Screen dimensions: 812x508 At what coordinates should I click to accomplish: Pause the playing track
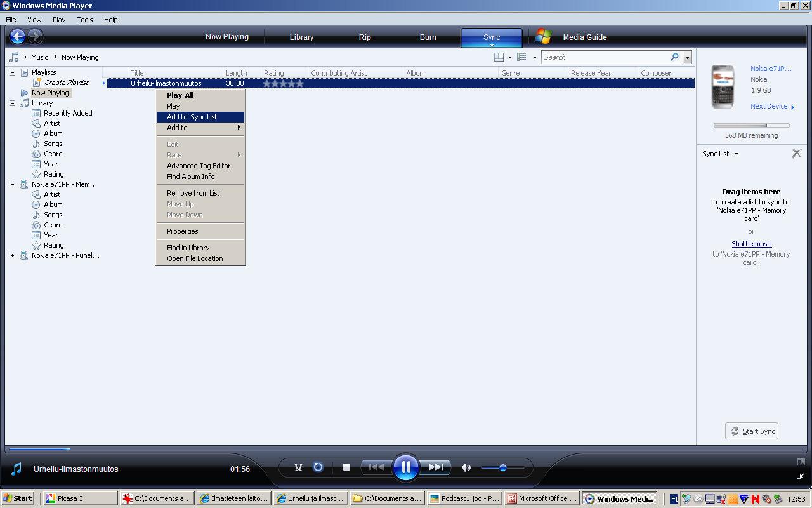click(405, 467)
